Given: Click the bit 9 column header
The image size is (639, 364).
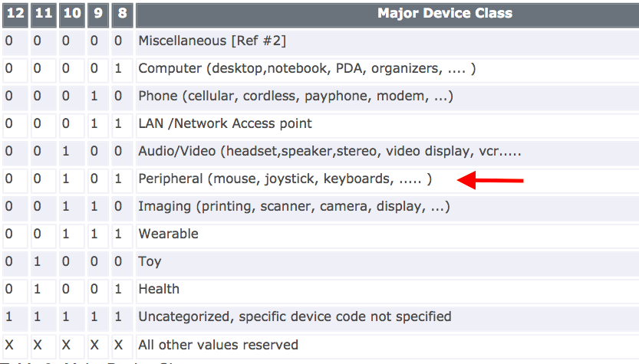Looking at the screenshot, I should pyautogui.click(x=98, y=13).
